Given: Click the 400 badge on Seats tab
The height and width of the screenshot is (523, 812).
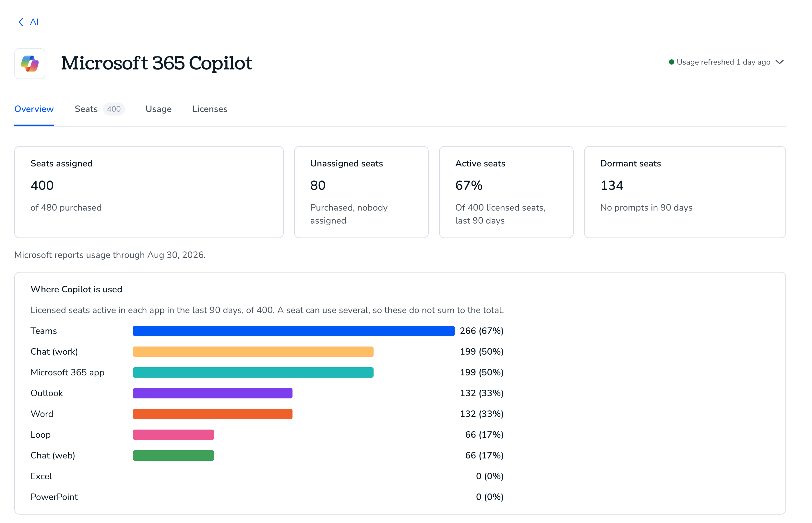Looking at the screenshot, I should 114,109.
